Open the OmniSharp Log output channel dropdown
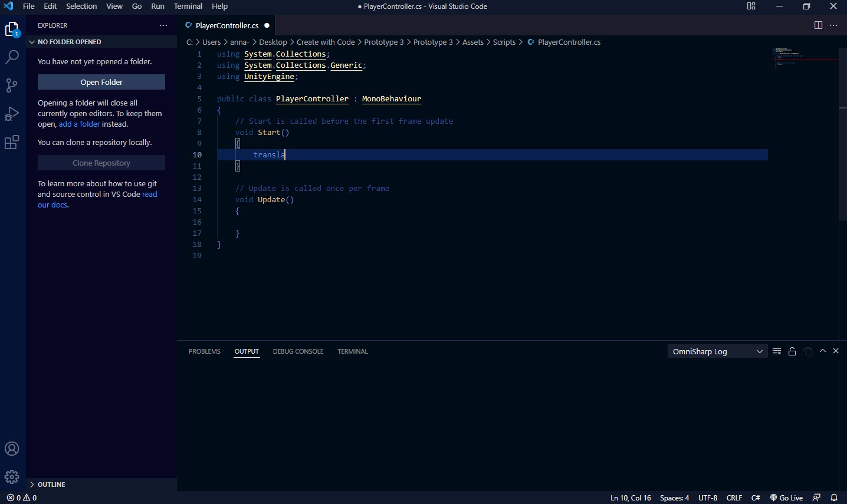The height and width of the screenshot is (504, 847). (x=717, y=351)
